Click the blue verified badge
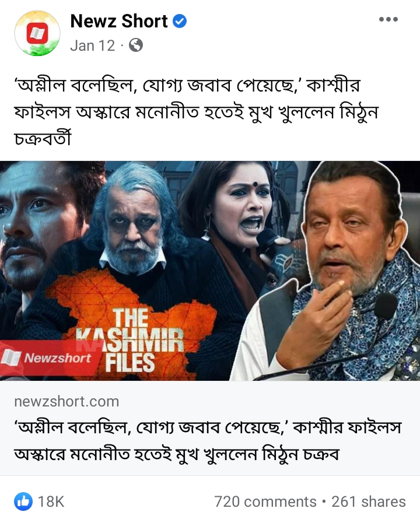 tap(180, 21)
